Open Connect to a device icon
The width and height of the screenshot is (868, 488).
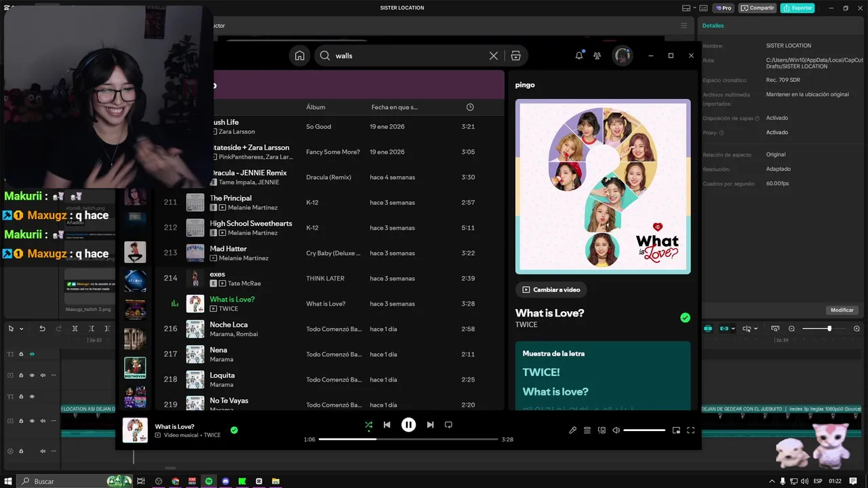pos(601,430)
